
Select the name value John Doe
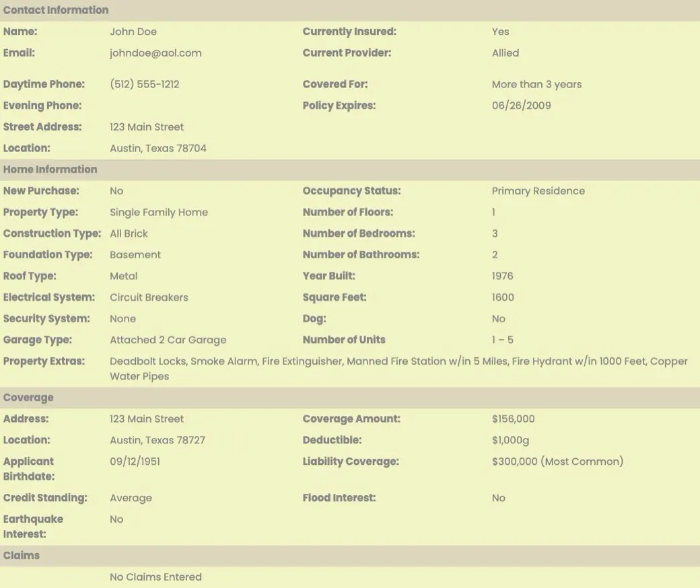click(x=133, y=32)
